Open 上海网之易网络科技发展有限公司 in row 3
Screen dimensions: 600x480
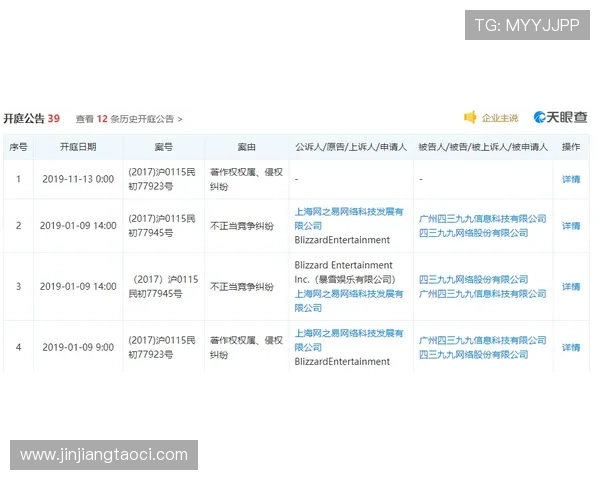349,301
